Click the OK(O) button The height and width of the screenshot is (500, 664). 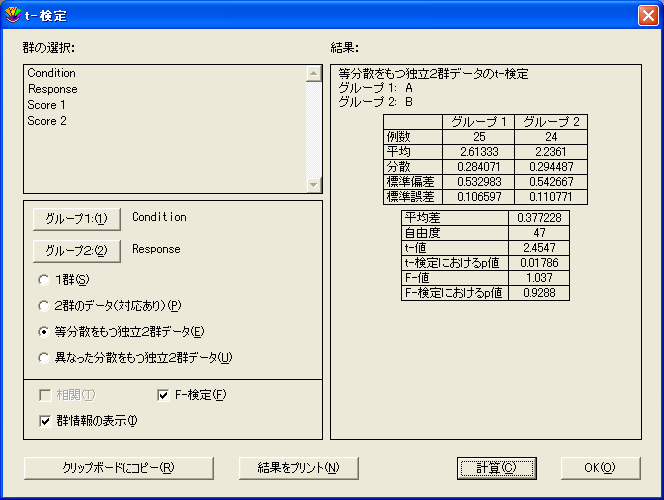(600, 468)
